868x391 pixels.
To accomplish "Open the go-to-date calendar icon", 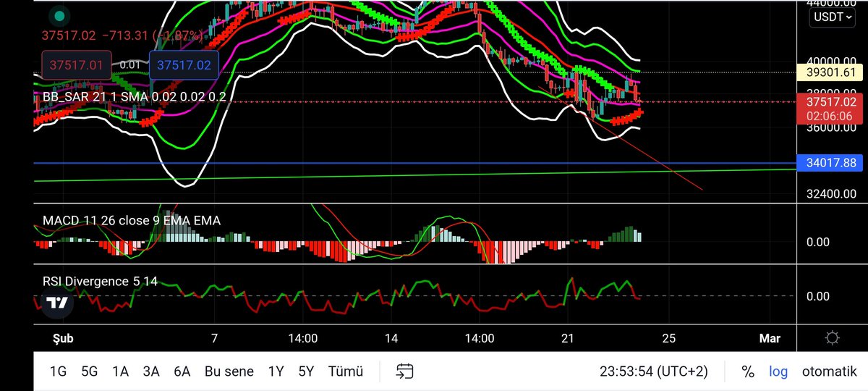I will [405, 371].
